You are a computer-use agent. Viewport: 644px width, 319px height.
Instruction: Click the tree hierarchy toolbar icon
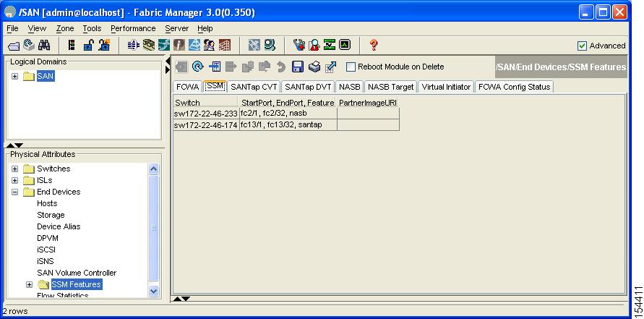tap(72, 46)
